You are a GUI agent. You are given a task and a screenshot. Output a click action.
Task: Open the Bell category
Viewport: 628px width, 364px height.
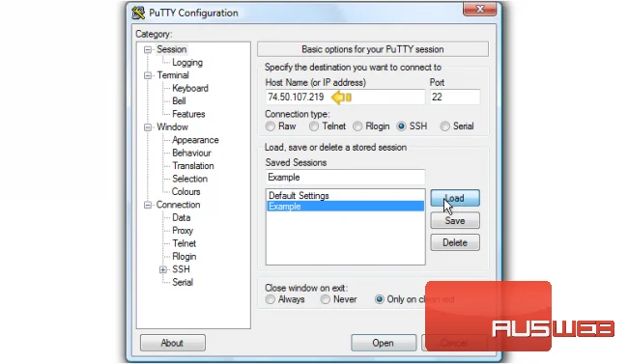pos(179,101)
